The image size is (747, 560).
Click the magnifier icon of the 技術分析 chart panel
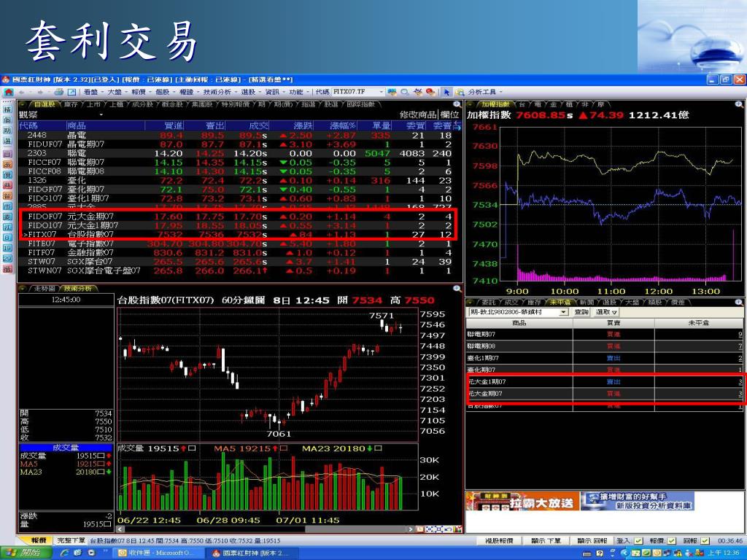(x=457, y=289)
